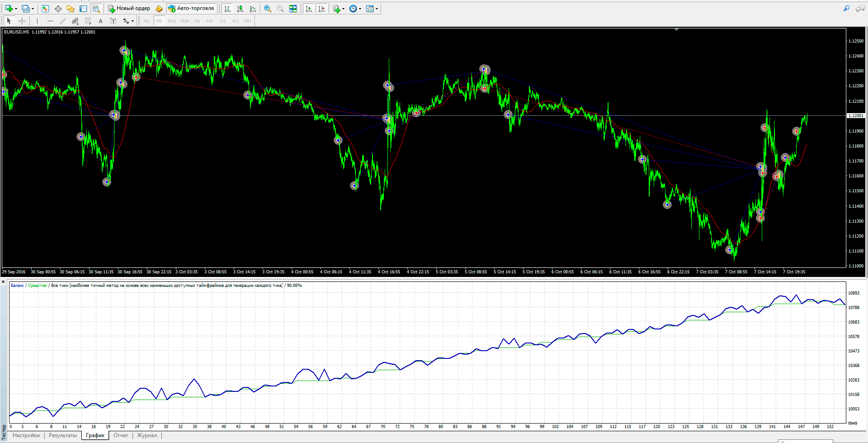
Task: Open the chart templates icon
Action: [x=370, y=9]
